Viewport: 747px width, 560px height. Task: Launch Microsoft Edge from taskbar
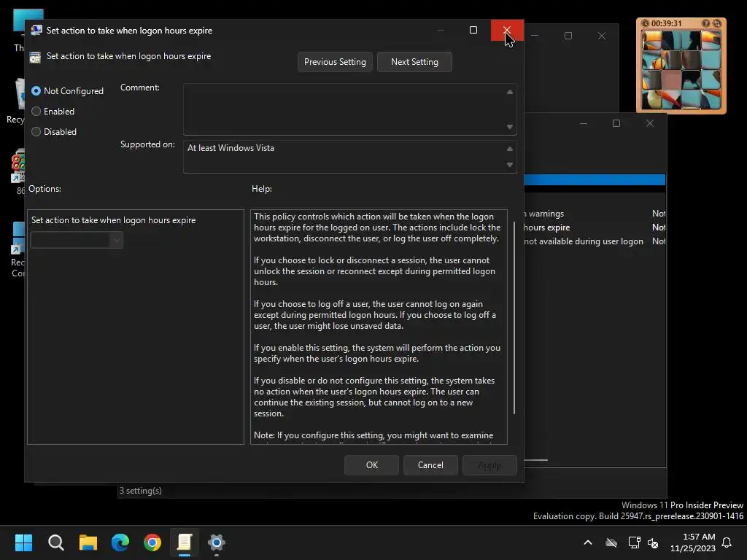coord(120,542)
